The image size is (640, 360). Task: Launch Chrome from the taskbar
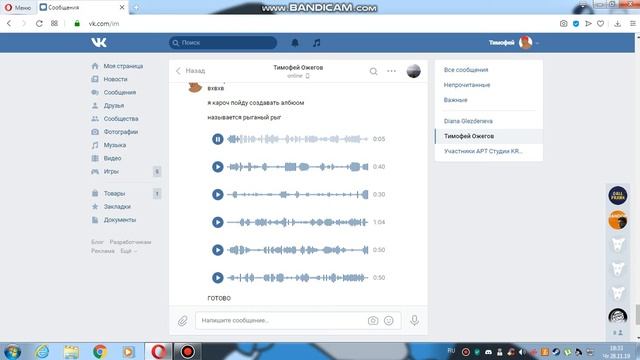[x=100, y=351]
